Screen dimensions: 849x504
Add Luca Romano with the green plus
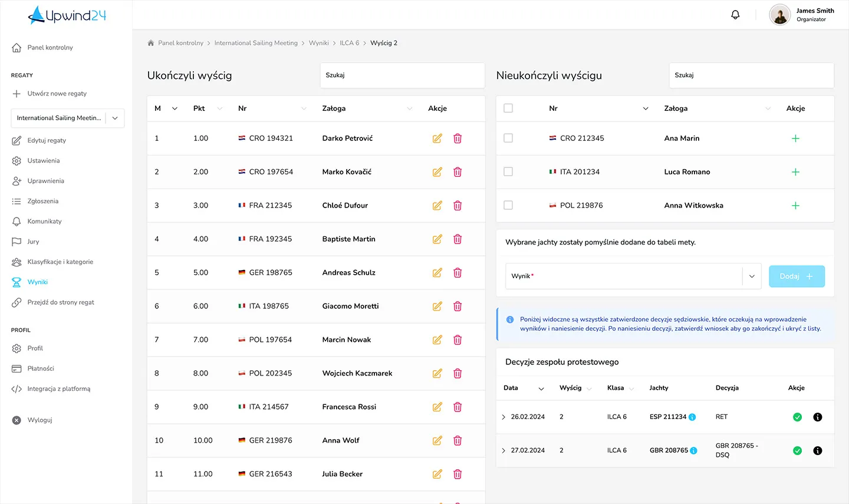coord(795,172)
